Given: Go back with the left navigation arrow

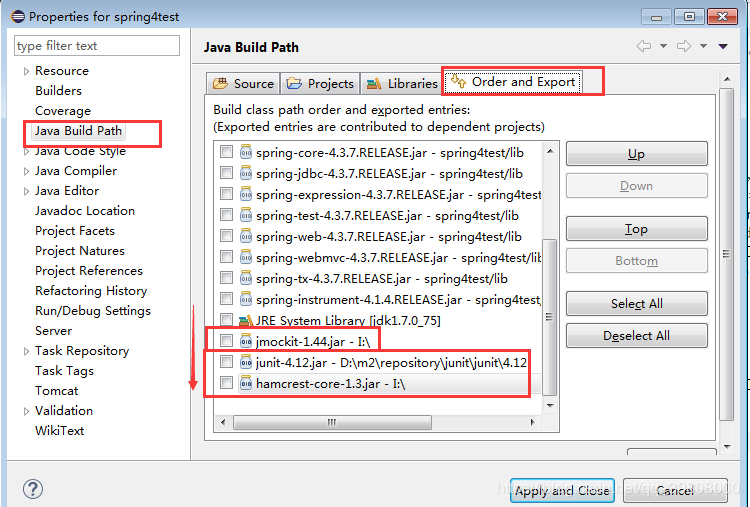Looking at the screenshot, I should (644, 46).
